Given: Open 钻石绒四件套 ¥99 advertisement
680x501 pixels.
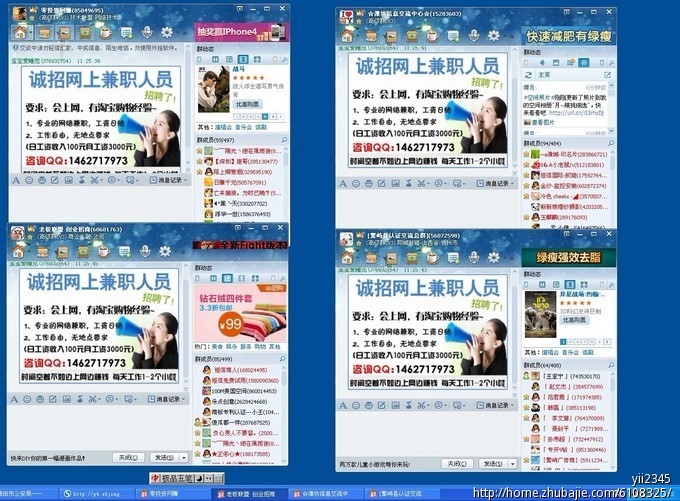Looking at the screenshot, I should point(240,313).
